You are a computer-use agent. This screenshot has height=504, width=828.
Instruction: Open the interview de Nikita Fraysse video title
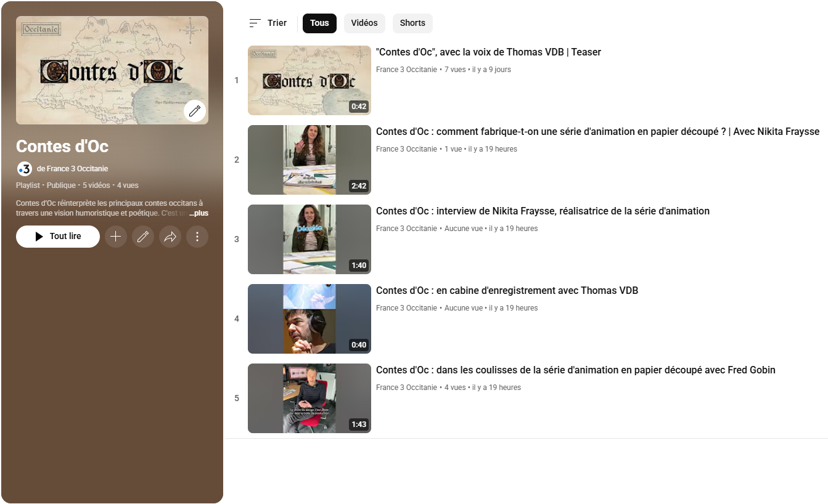543,211
